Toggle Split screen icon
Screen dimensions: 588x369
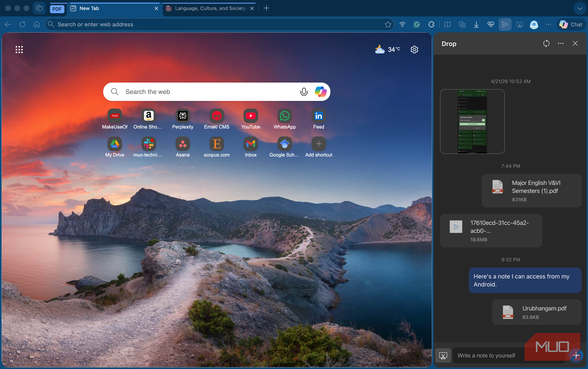pos(447,24)
